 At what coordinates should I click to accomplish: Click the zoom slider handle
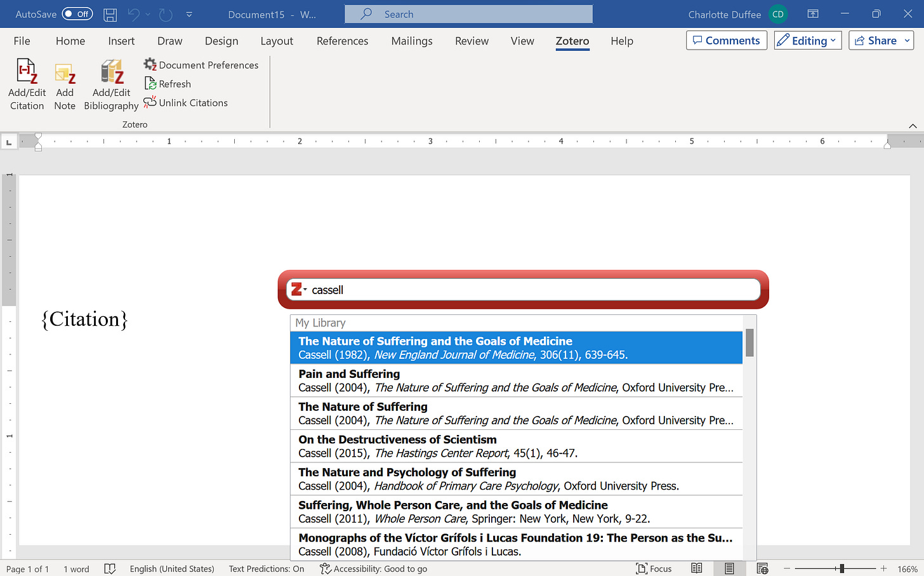point(841,568)
